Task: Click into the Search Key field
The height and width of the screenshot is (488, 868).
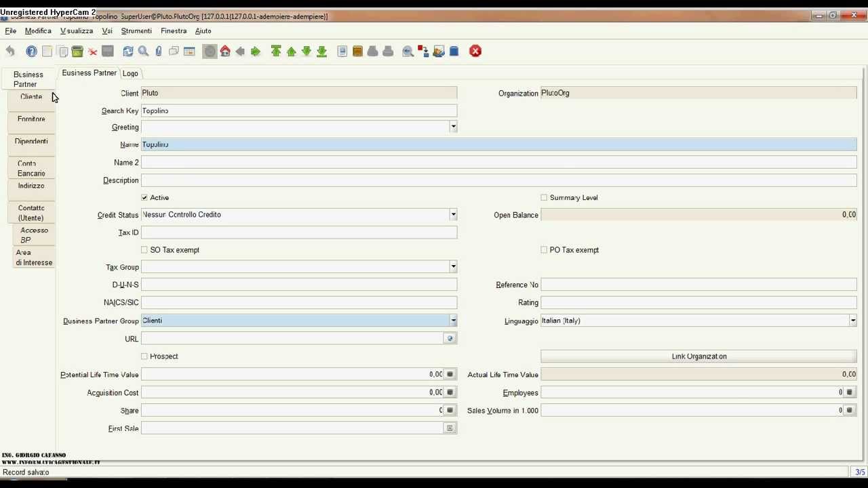Action: 299,110
